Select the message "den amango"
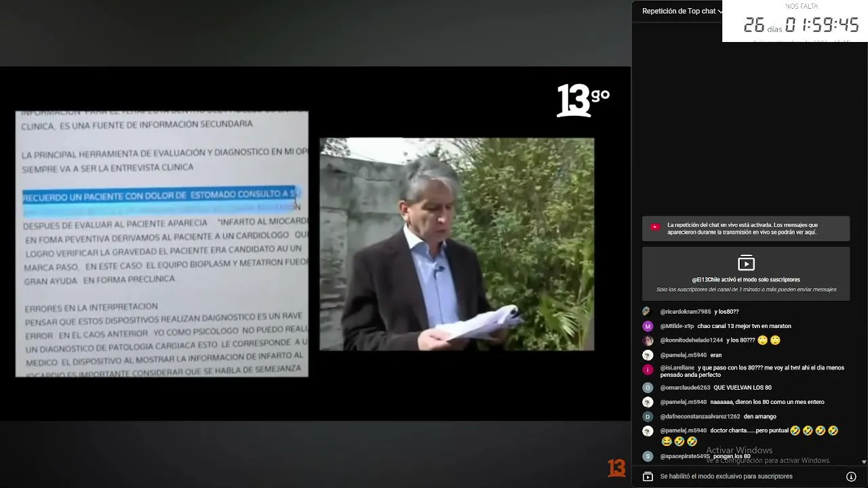868x488 pixels. (x=760, y=416)
